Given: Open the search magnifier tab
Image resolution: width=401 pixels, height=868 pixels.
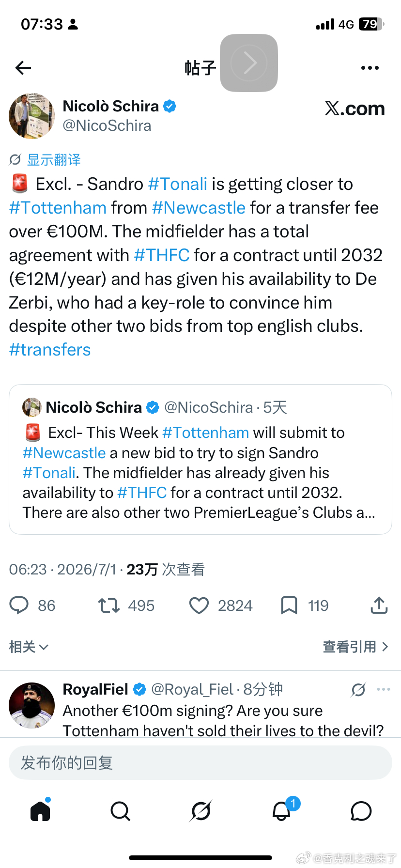Looking at the screenshot, I should click(x=120, y=811).
